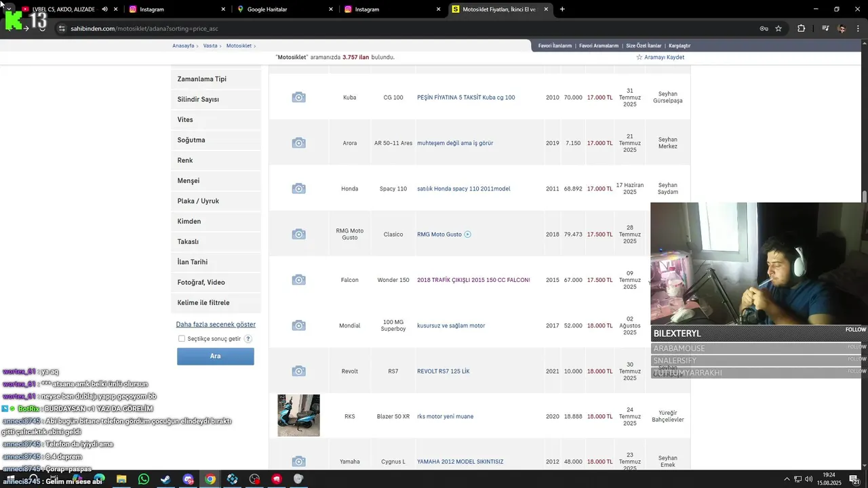
Task: Open listing 'kusursuz ve sağlam motor'
Action: point(451,326)
